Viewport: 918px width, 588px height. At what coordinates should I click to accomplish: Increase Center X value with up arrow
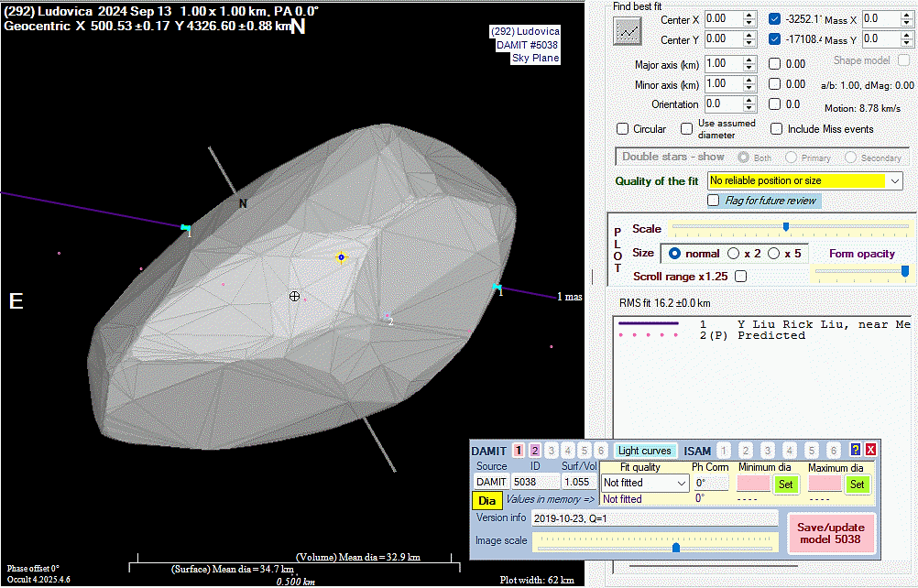pyautogui.click(x=749, y=15)
